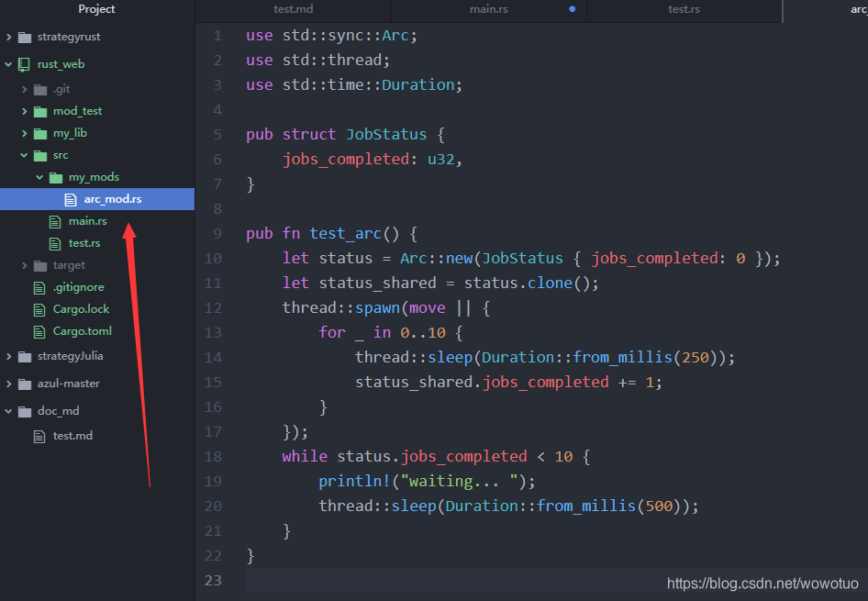Image resolution: width=868 pixels, height=601 pixels.
Task: Open the CSDN blog link wowotuo
Action: point(763,583)
